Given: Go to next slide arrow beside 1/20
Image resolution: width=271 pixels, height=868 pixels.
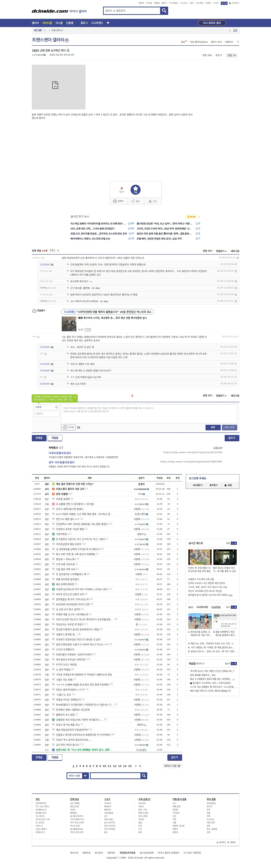Looking at the screenshot, I should tap(89, 329).
